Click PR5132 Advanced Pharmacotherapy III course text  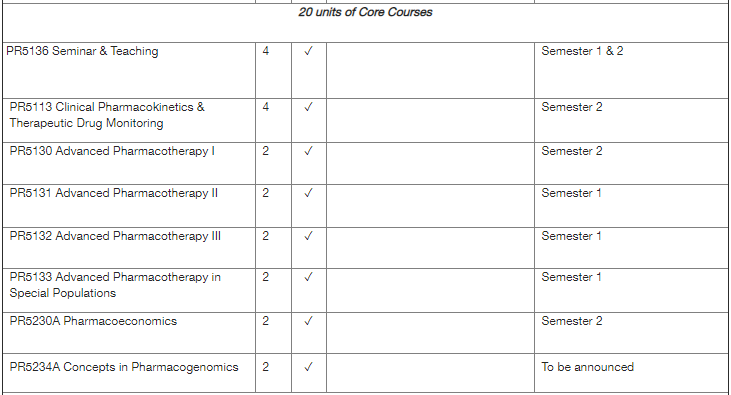(x=115, y=236)
